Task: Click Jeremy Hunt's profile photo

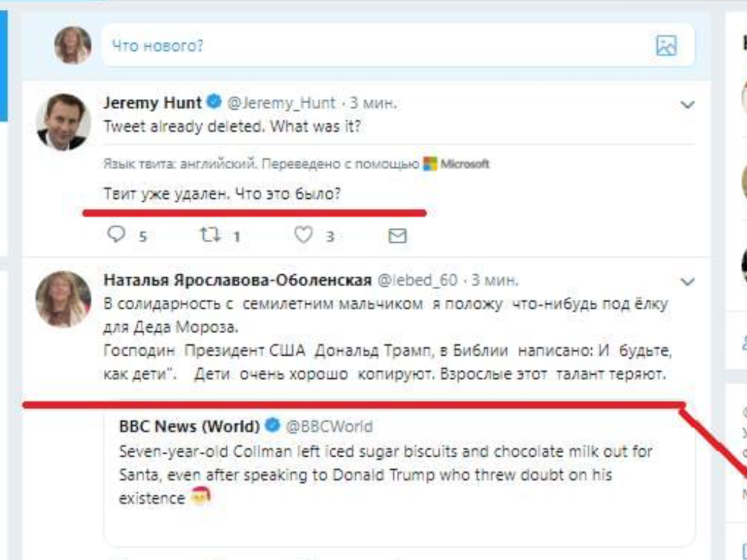Action: [x=63, y=122]
